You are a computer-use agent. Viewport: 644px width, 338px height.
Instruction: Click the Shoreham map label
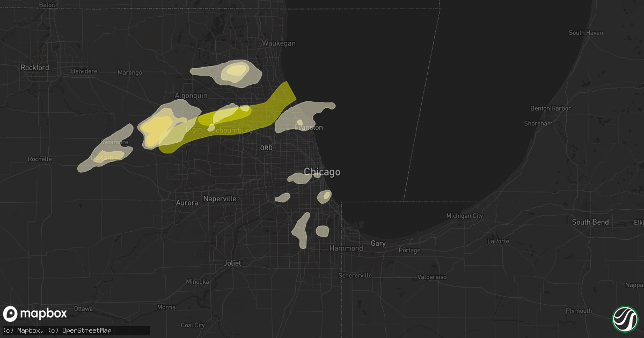[x=538, y=123]
